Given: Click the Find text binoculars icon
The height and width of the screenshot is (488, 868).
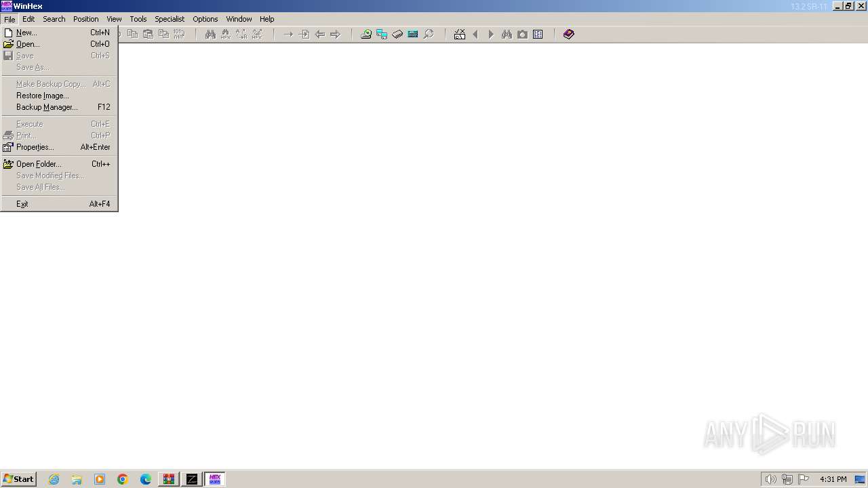Looking at the screenshot, I should click(210, 34).
